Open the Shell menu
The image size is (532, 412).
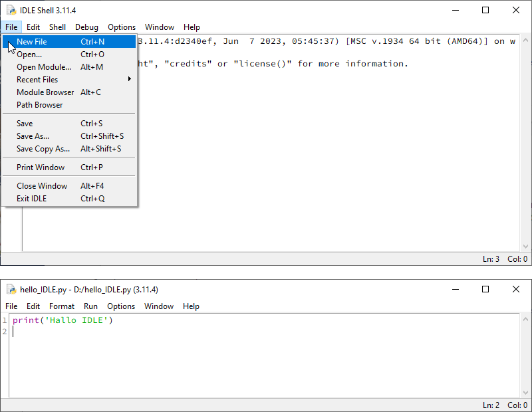(57, 27)
